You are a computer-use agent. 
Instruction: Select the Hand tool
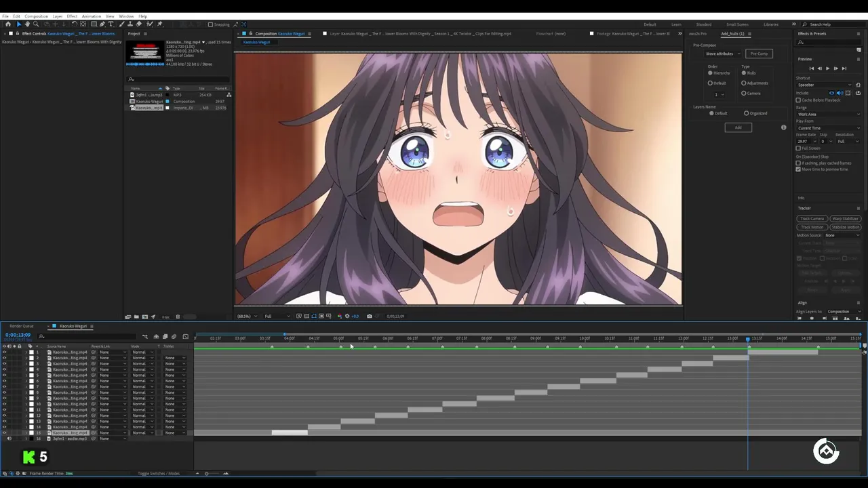pyautogui.click(x=27, y=24)
